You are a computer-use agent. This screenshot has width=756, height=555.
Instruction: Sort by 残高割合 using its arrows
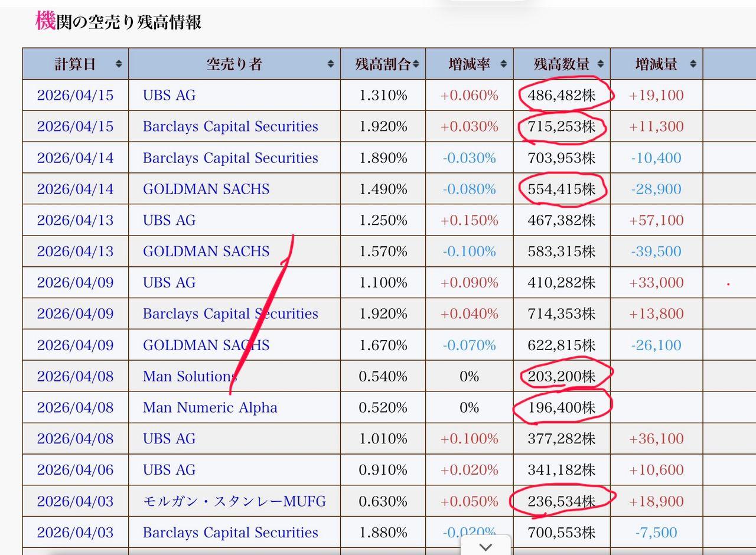tap(417, 64)
